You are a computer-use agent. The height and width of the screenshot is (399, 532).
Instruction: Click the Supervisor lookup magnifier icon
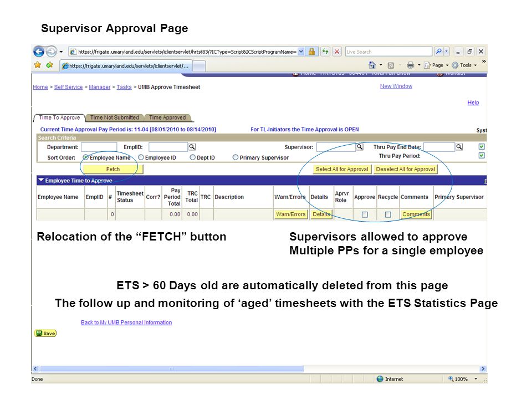click(360, 146)
